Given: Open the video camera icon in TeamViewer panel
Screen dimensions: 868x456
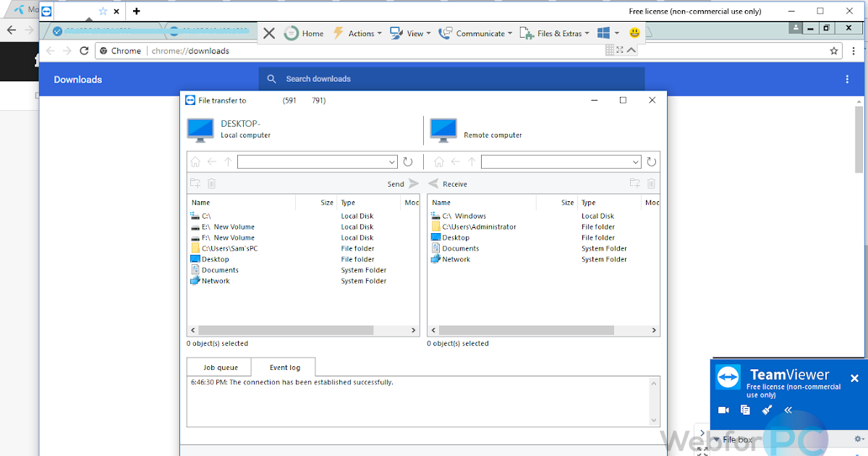Looking at the screenshot, I should coord(723,410).
